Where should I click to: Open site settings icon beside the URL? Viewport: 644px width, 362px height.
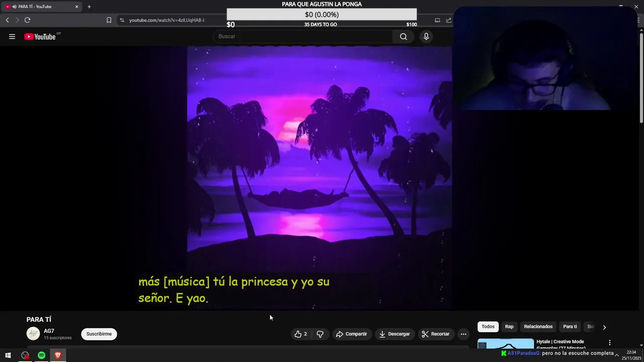tap(122, 20)
